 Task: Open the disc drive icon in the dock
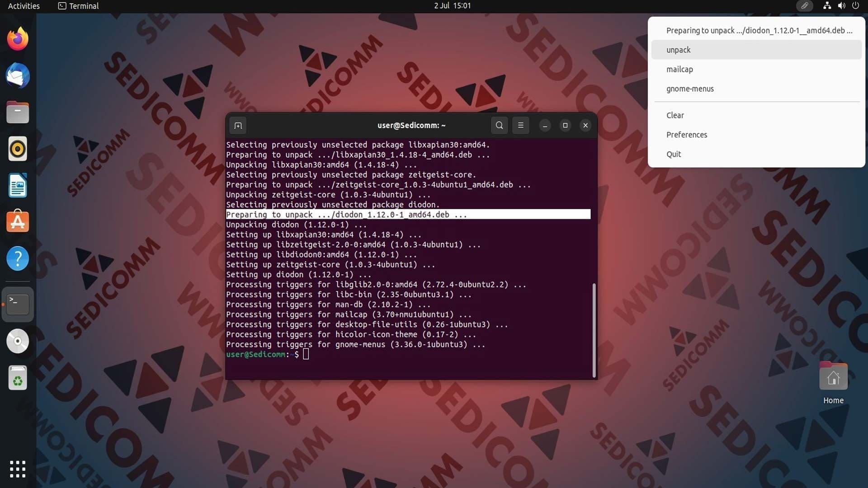[18, 341]
